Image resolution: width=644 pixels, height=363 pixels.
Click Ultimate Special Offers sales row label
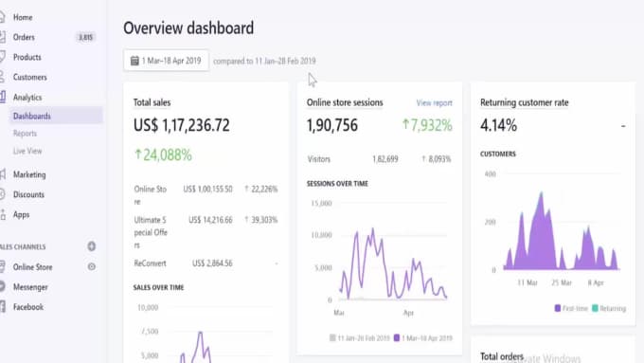(151, 232)
